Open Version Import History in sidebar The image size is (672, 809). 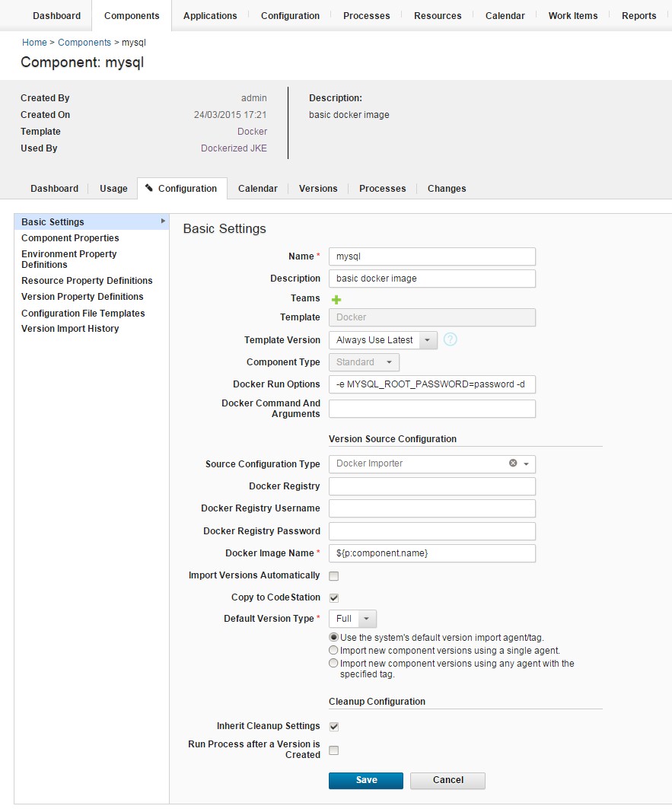[x=70, y=329]
